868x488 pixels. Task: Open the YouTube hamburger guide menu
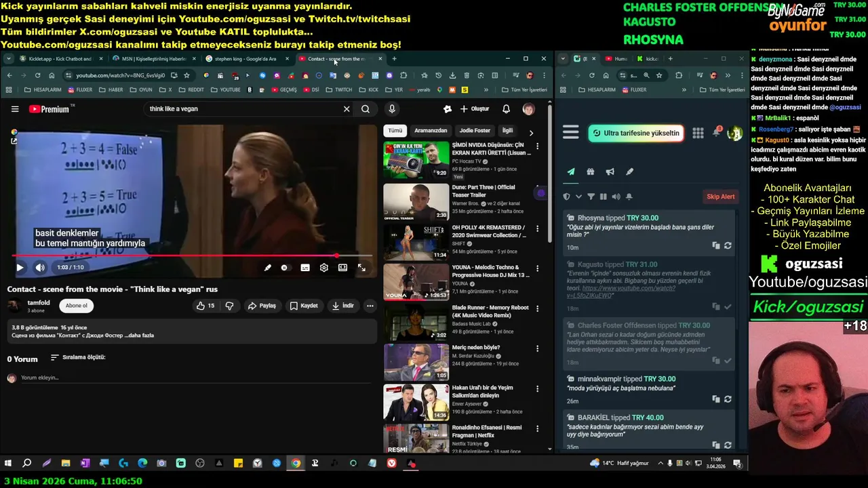pos(15,108)
